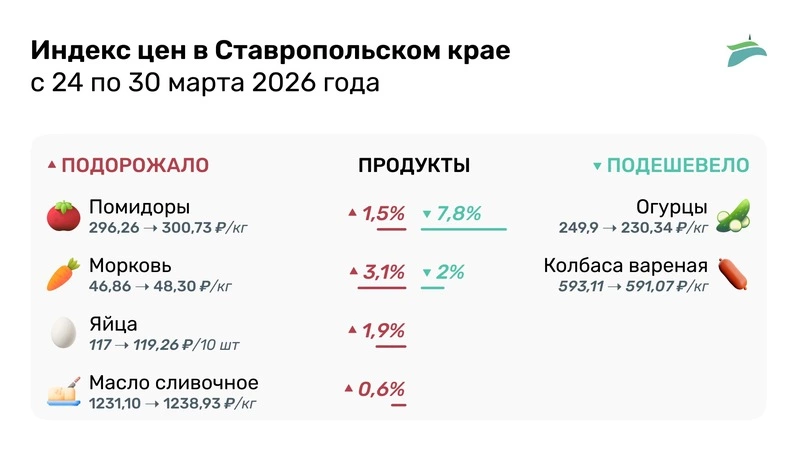This screenshot has height=452, width=800.
Task: Click the red triangle before ПОДОРОЖАЛО
Action: coord(52,165)
